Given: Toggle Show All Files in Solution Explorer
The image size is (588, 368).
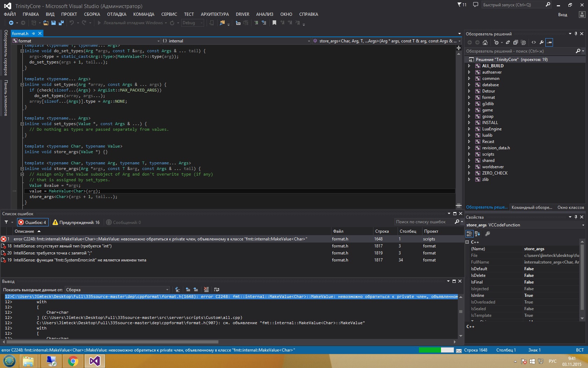Looking at the screenshot, I should click(x=523, y=42).
